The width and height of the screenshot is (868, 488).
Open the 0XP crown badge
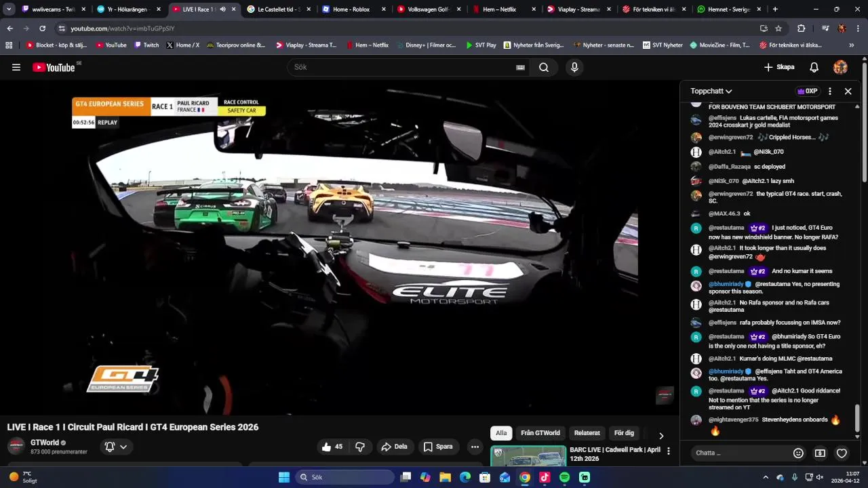tap(807, 91)
